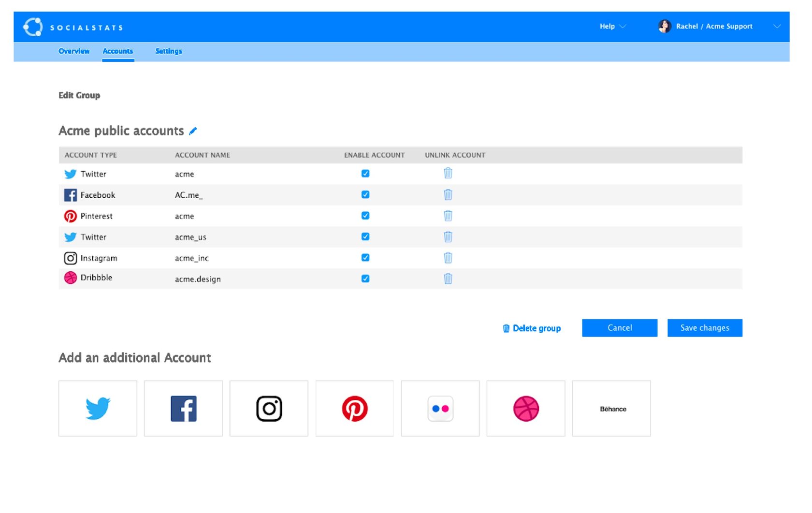Image resolution: width=812 pixels, height=513 pixels.
Task: Add a new Instagram account tile
Action: [269, 409]
